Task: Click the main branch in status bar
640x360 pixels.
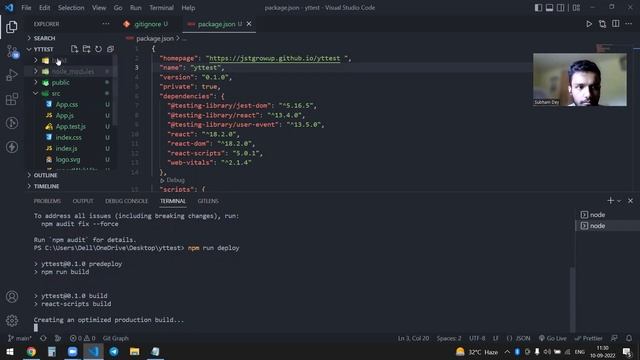Action: click(x=19, y=338)
